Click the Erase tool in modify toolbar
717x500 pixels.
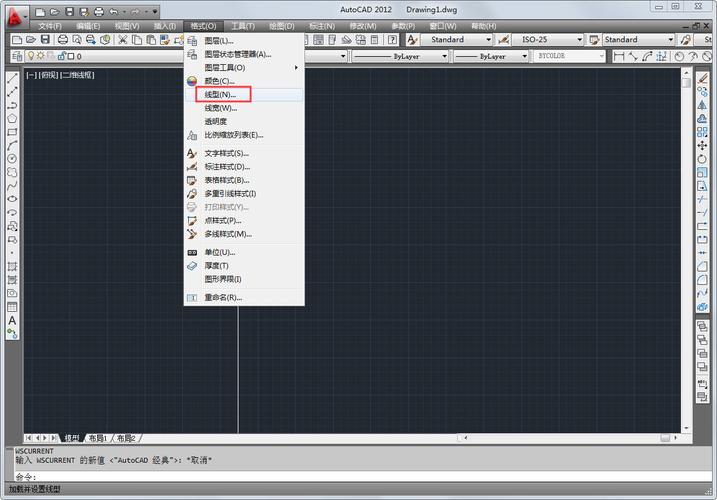(702, 78)
